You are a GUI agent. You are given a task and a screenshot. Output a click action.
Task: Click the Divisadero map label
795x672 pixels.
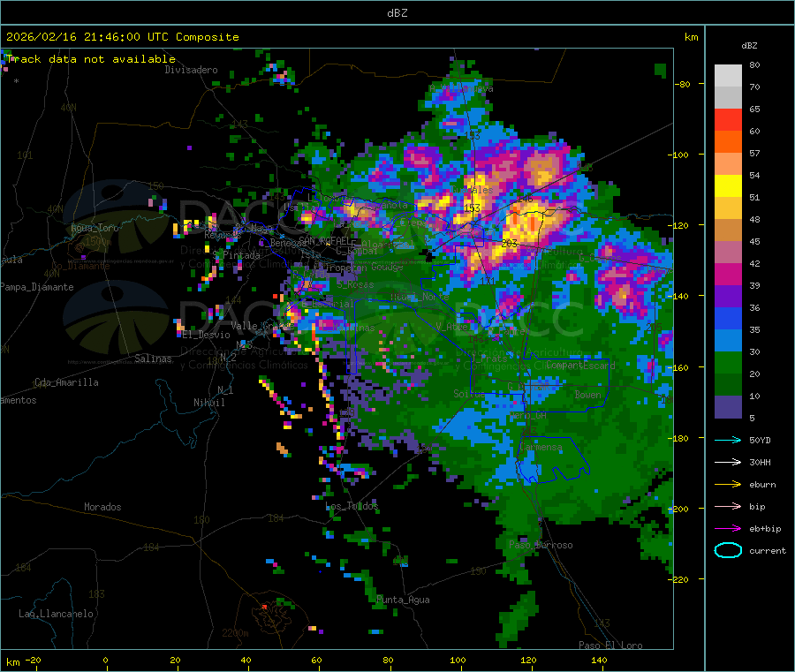pyautogui.click(x=191, y=70)
